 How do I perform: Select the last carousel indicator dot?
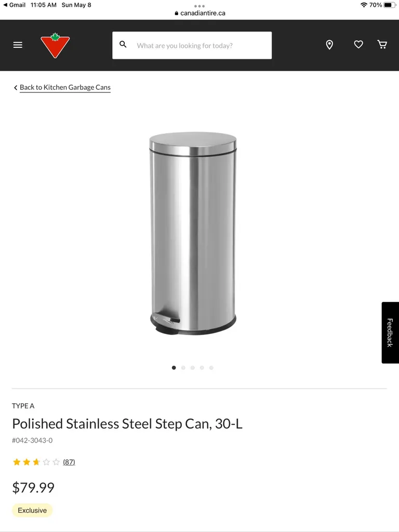coord(211,367)
